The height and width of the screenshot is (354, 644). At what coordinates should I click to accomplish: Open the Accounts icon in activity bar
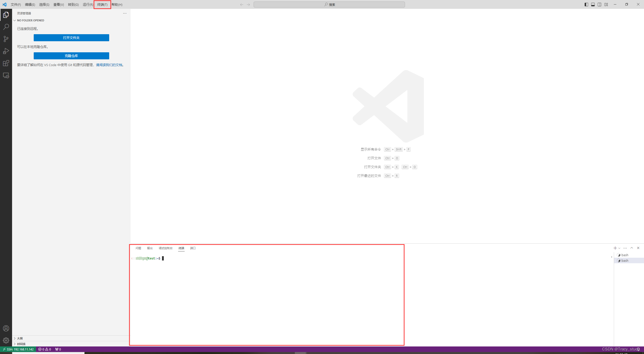[6, 328]
